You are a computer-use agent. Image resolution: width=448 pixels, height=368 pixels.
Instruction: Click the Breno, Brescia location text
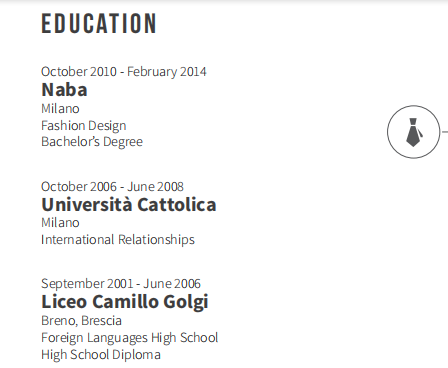[x=81, y=321]
